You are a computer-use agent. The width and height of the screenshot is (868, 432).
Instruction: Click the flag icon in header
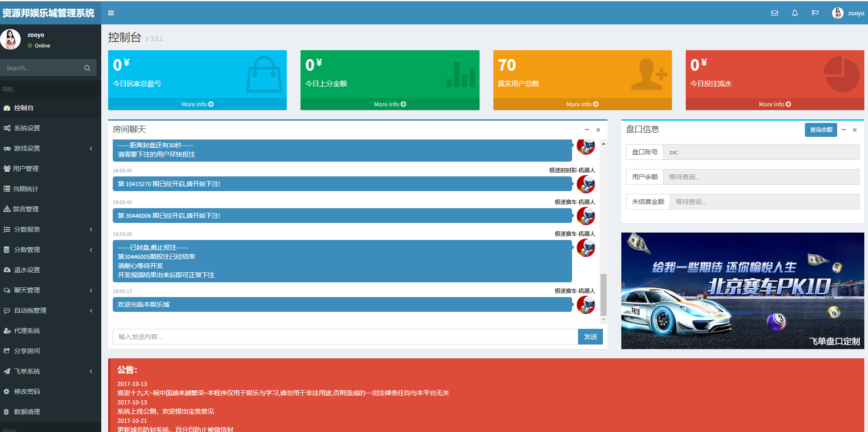click(x=815, y=13)
